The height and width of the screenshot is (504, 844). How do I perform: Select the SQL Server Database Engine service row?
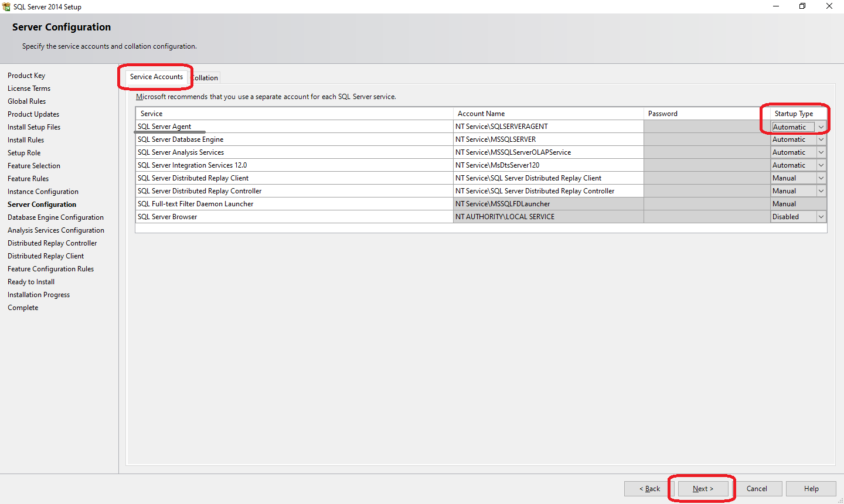[294, 139]
